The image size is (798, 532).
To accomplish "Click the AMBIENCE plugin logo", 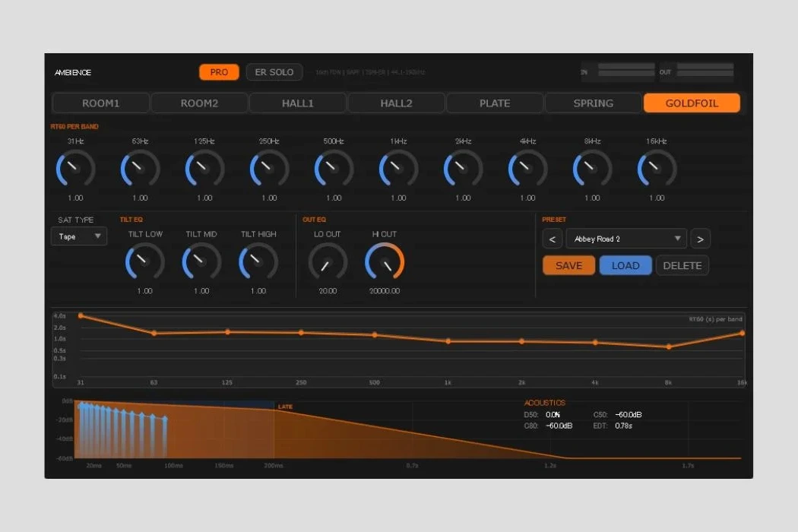I will [x=73, y=72].
